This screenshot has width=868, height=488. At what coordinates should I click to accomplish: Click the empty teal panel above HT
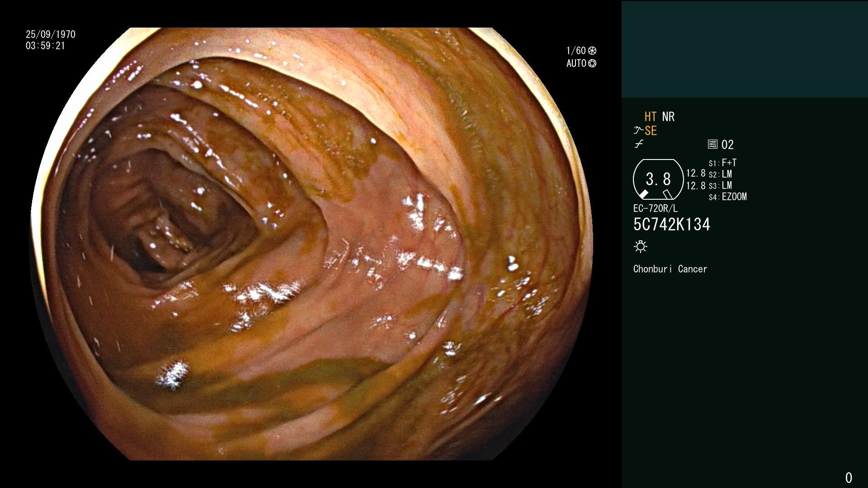pyautogui.click(x=745, y=49)
